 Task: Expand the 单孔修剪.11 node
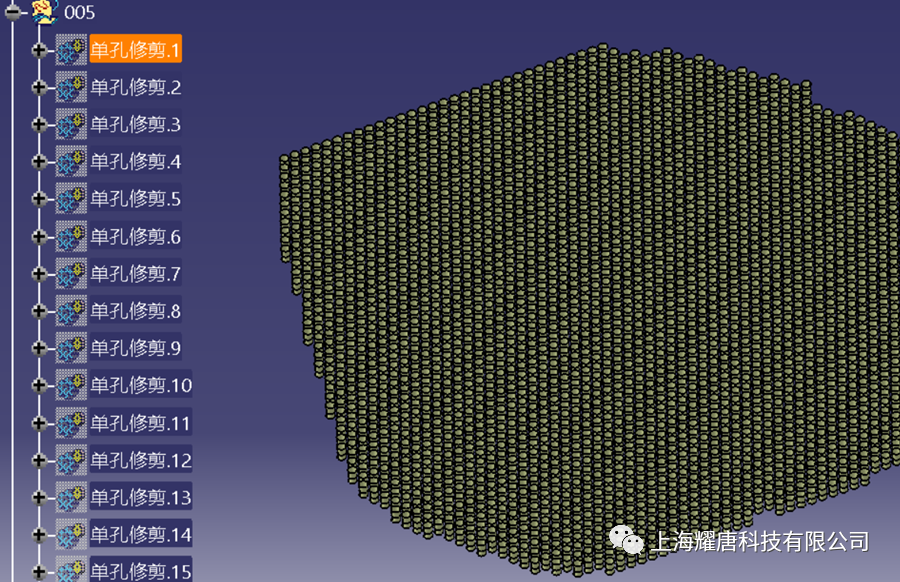(x=39, y=423)
